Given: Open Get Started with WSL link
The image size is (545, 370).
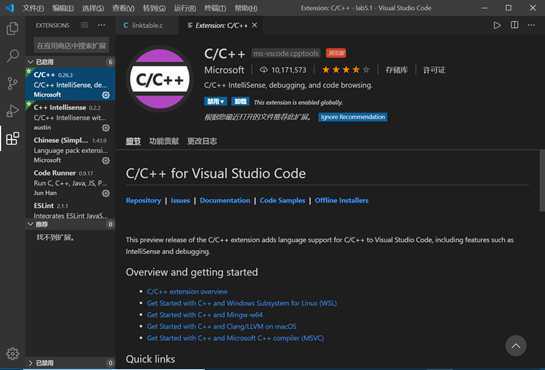Looking at the screenshot, I should click(242, 303).
